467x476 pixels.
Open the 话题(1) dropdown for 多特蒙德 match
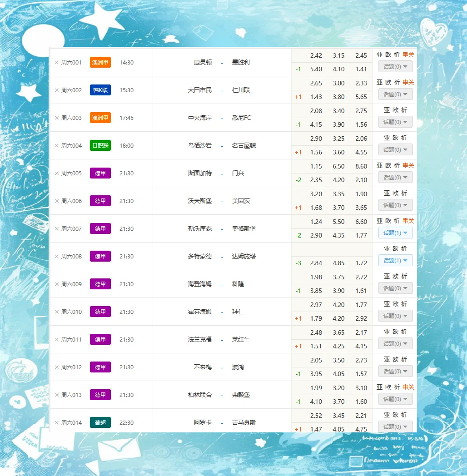395,261
